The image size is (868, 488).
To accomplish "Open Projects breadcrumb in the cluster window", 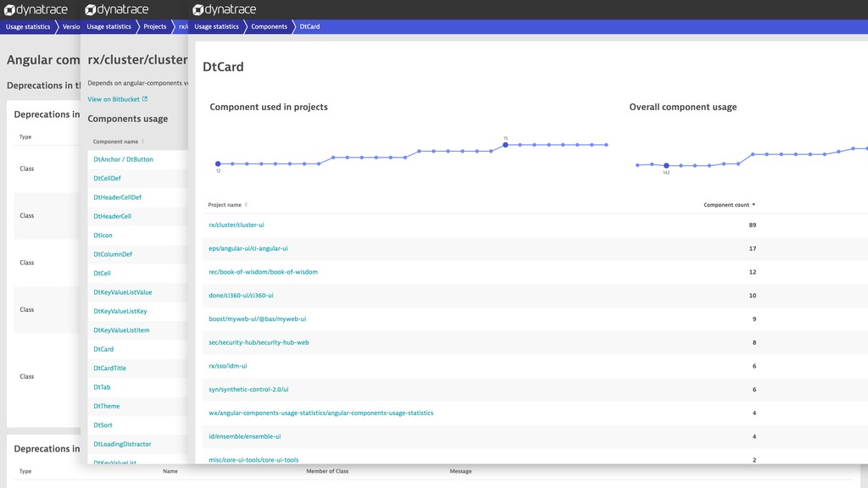I will [x=155, y=26].
